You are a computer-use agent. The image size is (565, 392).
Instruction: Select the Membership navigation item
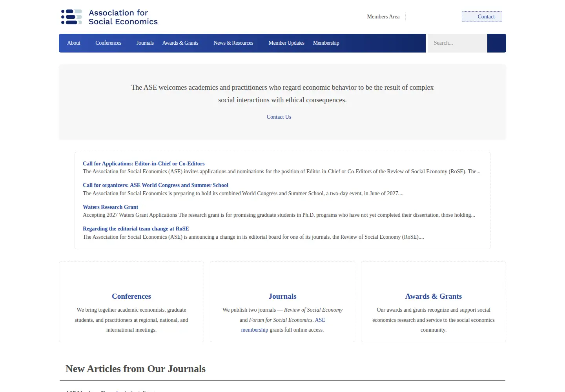click(x=326, y=43)
